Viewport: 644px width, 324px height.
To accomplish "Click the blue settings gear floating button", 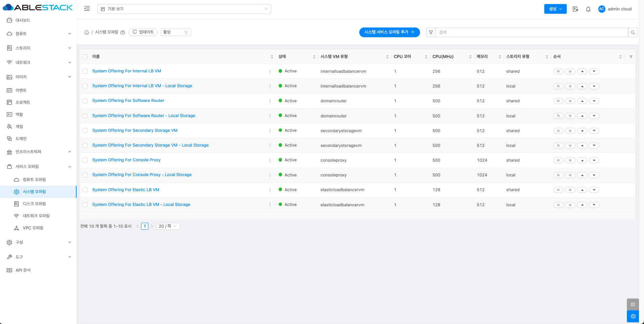I will pyautogui.click(x=633, y=316).
